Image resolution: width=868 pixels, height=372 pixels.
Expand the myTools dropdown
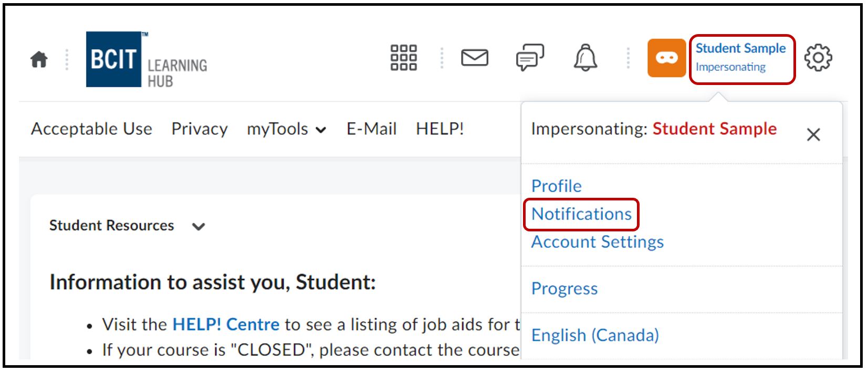[286, 129]
